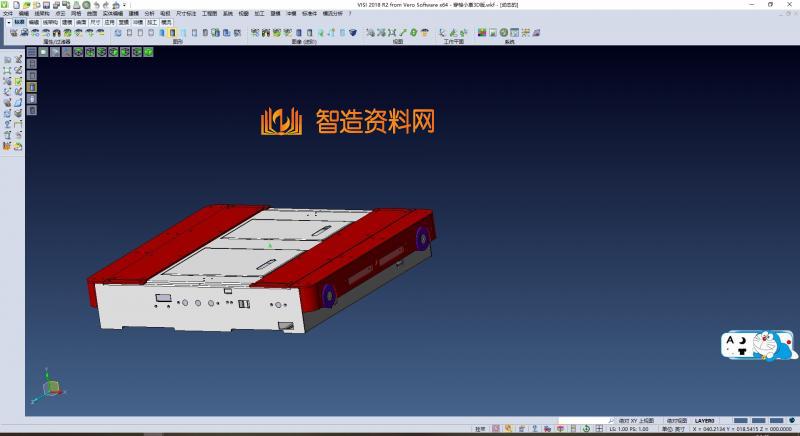Pick the middle blue color swatch in status bar

click(759, 421)
